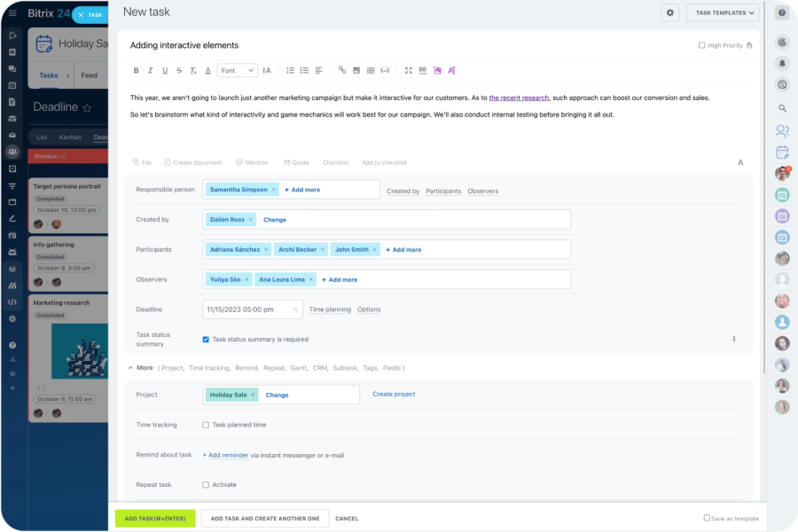Switch to the Feed tab
The image size is (798, 532).
(90, 75)
